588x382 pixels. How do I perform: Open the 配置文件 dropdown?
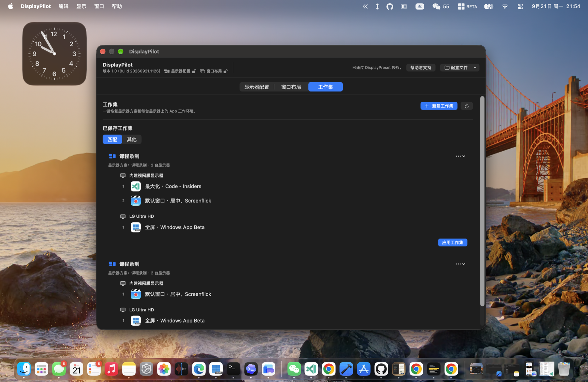click(460, 68)
